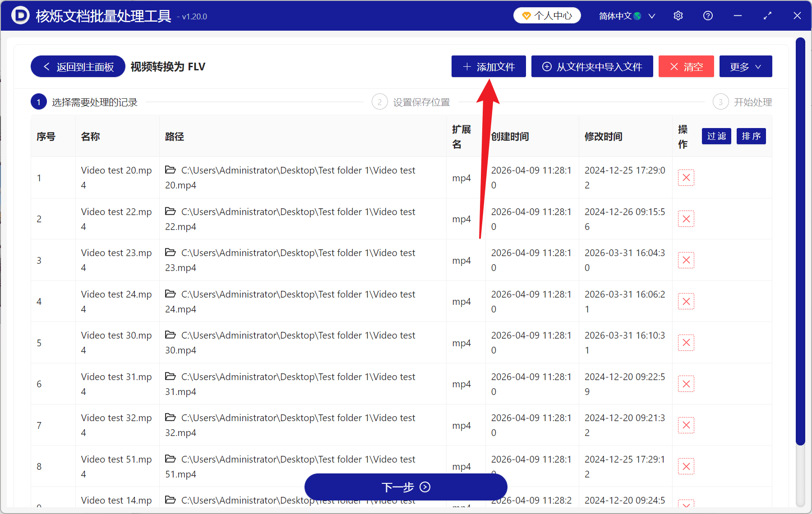The height and width of the screenshot is (514, 812).
Task: Click folder icon beside Video test 31.mp4 path
Action: [171, 376]
